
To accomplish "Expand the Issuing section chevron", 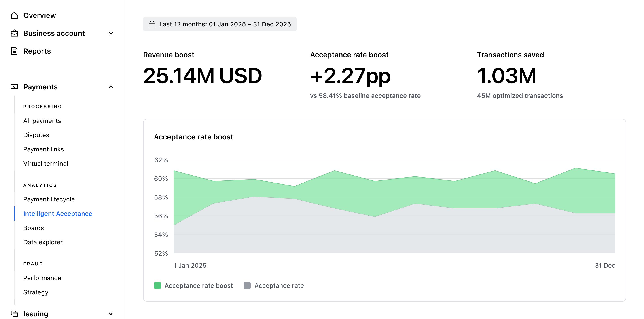I will (x=111, y=313).
